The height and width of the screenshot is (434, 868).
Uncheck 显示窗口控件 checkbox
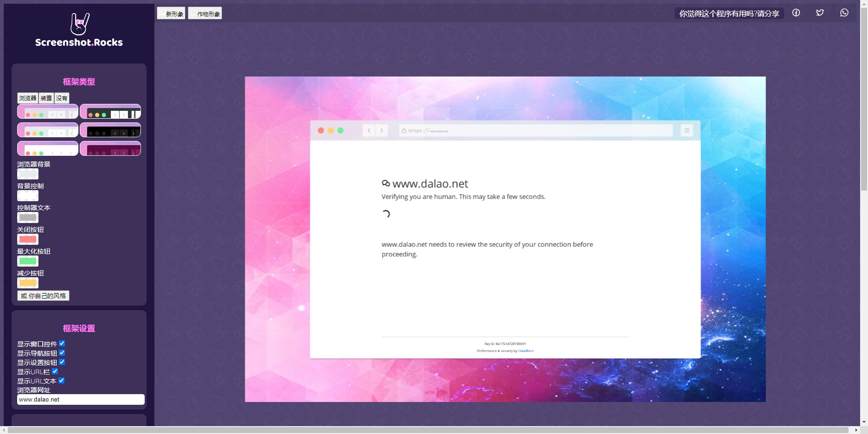point(62,344)
